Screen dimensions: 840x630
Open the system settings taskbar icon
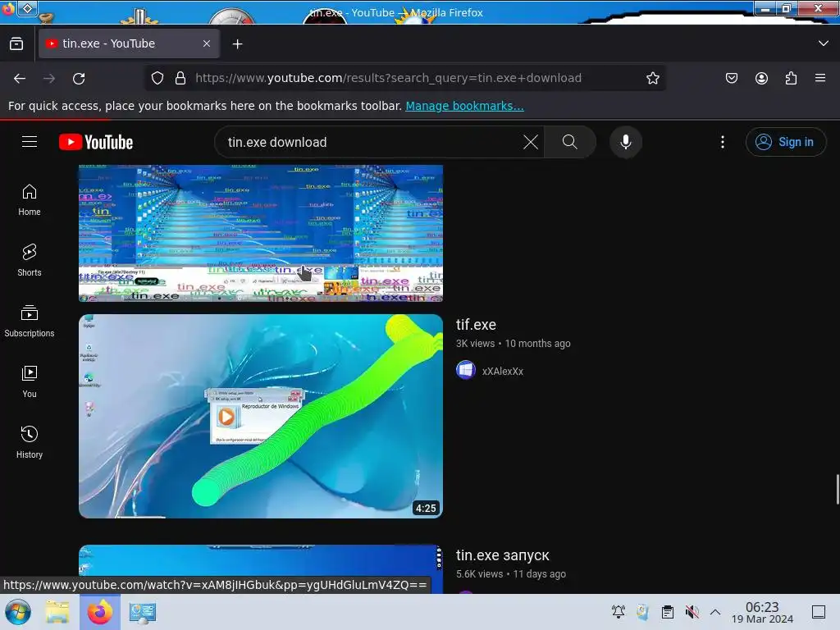click(x=143, y=612)
